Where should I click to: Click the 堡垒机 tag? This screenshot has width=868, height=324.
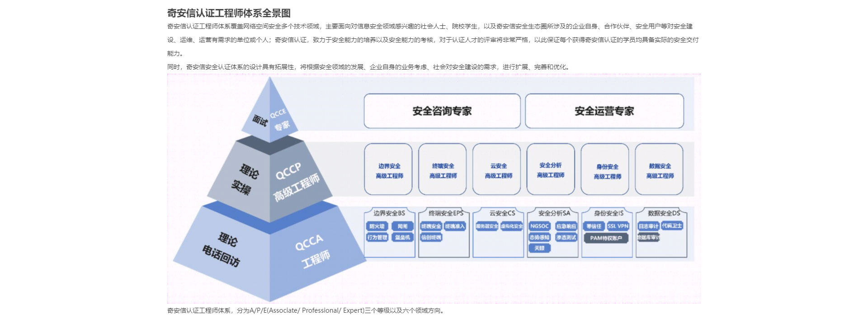point(402,237)
